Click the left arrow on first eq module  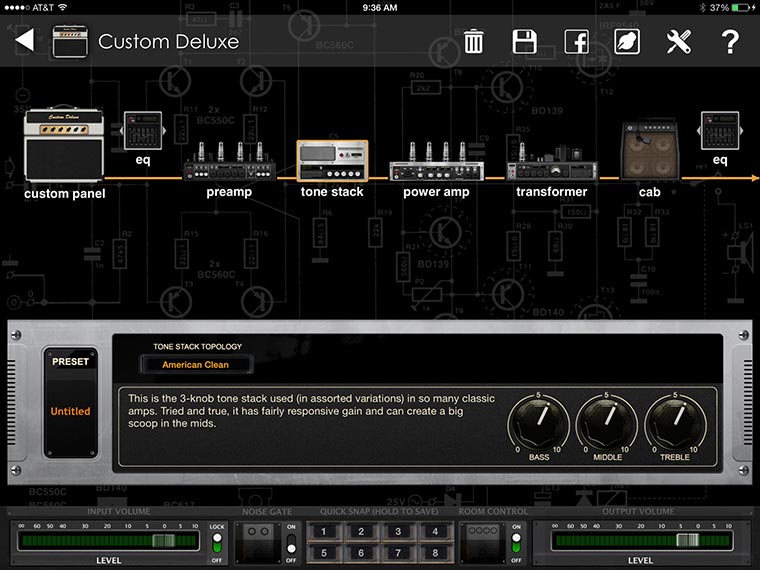tap(122, 130)
